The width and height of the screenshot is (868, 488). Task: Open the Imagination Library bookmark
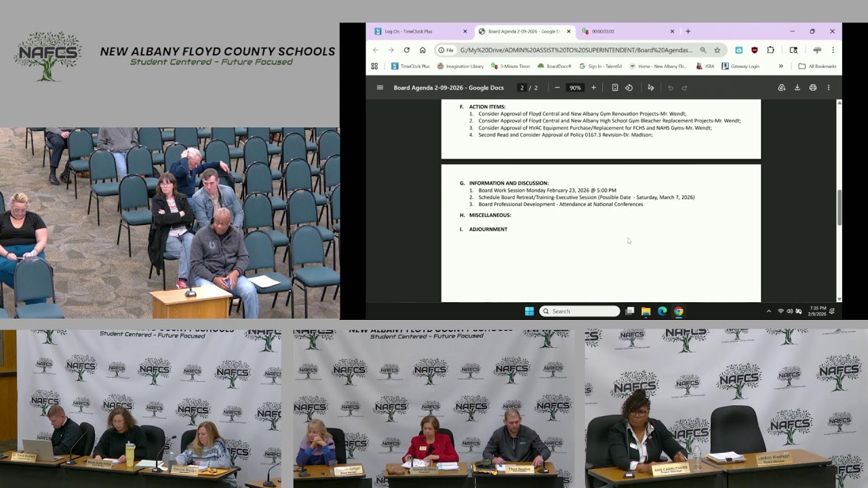460,66
